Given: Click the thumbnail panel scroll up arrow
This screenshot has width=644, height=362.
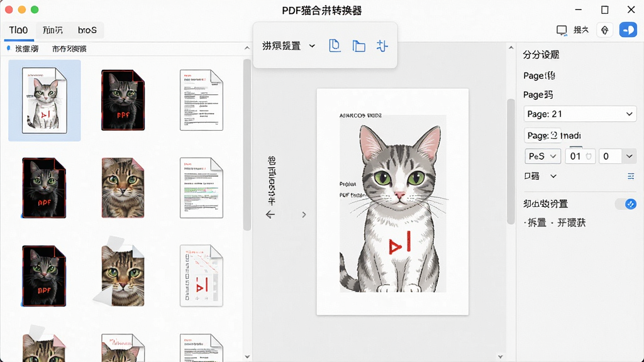Looking at the screenshot, I should click(247, 48).
